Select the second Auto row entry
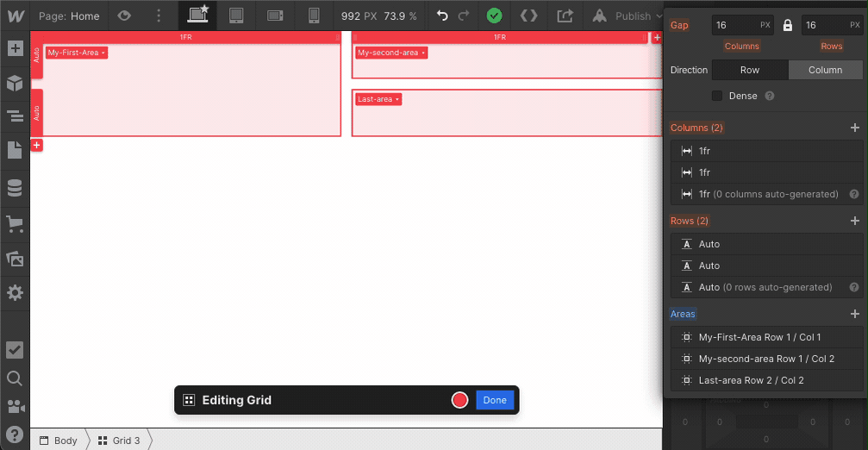 point(766,266)
